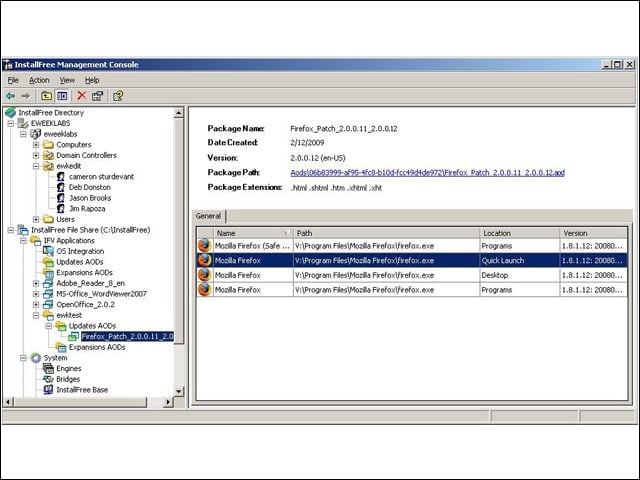Click the Computers folder icon
The width and height of the screenshot is (640, 480).
point(48,144)
